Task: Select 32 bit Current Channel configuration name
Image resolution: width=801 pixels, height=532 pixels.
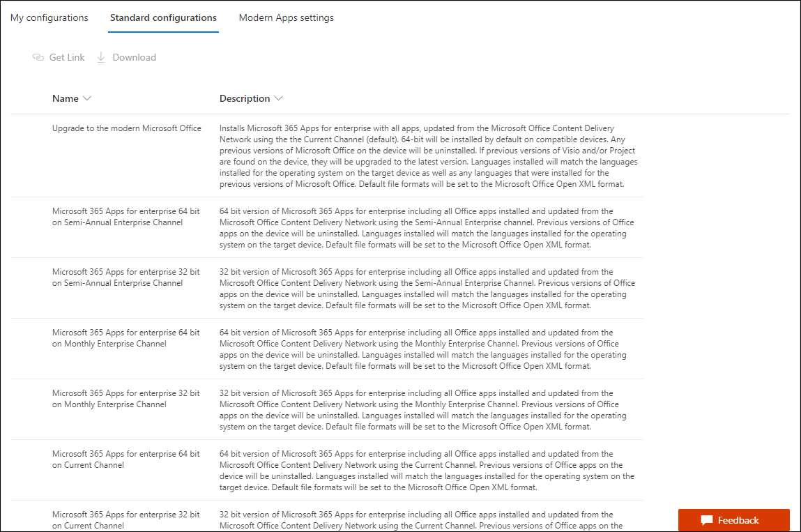Action: click(x=125, y=520)
